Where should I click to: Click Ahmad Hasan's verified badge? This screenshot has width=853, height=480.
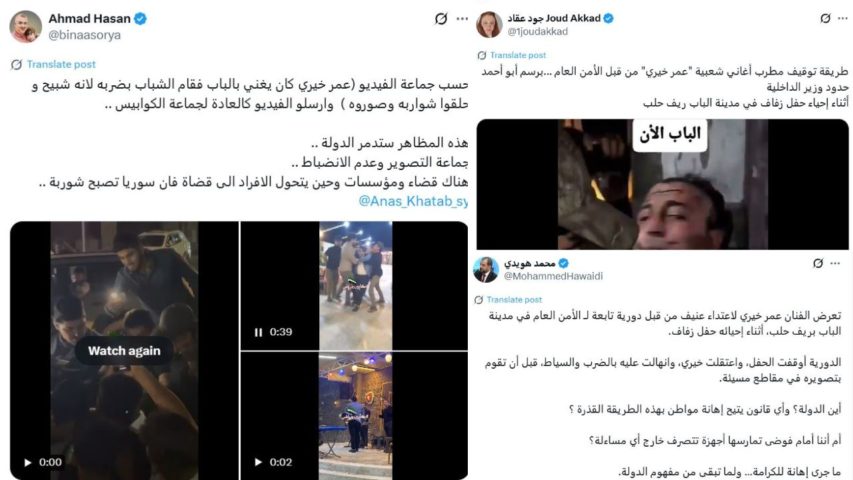140,19
